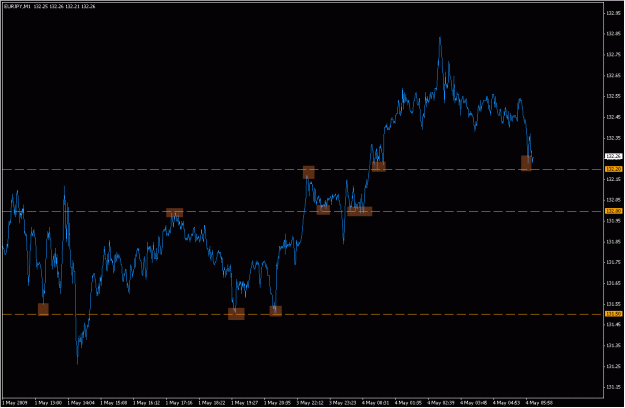Click the 132.35 price axis label

(613, 138)
